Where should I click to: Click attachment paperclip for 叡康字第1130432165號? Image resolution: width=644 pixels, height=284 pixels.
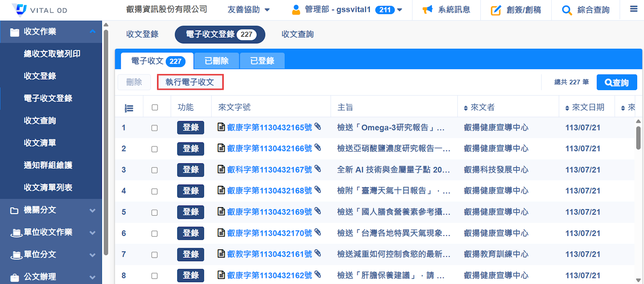[x=318, y=127]
